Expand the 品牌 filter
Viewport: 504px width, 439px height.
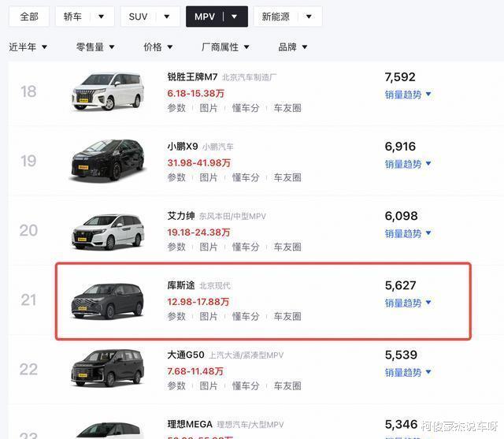(x=294, y=47)
